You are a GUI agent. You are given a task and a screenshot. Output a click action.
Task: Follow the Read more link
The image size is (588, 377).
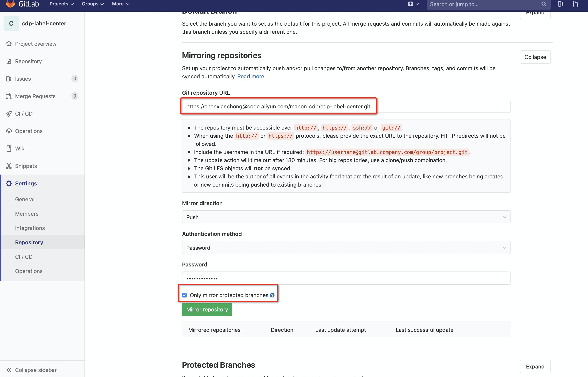[x=251, y=76]
